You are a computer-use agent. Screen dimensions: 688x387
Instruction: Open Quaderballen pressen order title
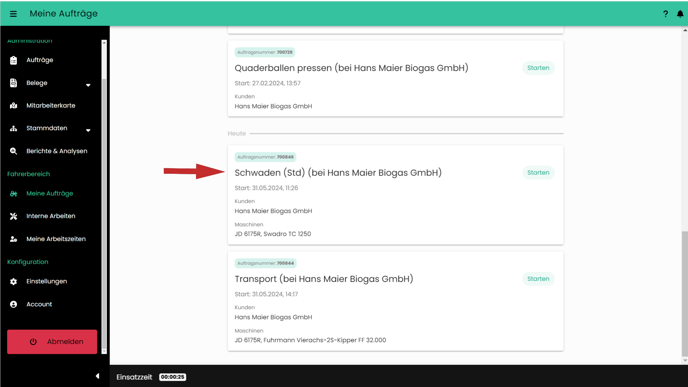[351, 68]
